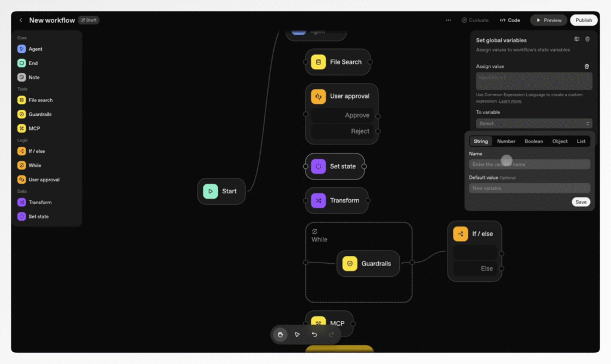Screen dimensions: 611x364
Task: Open the To variable Select dropdown
Action: (533, 124)
